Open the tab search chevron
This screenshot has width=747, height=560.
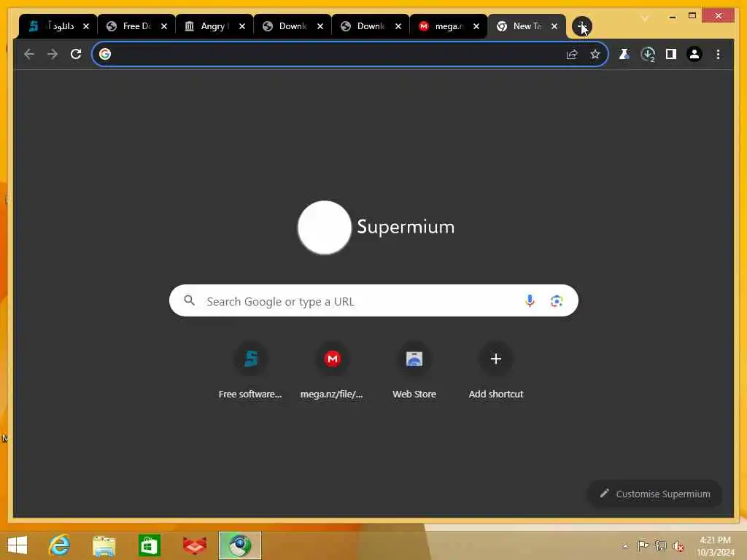tap(645, 18)
